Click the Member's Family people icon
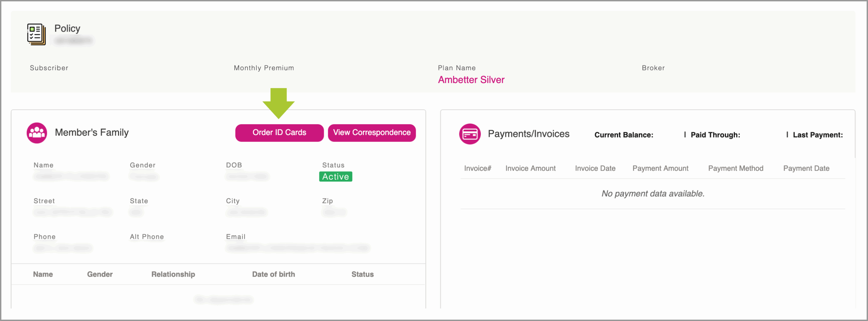The width and height of the screenshot is (868, 321). click(x=37, y=133)
